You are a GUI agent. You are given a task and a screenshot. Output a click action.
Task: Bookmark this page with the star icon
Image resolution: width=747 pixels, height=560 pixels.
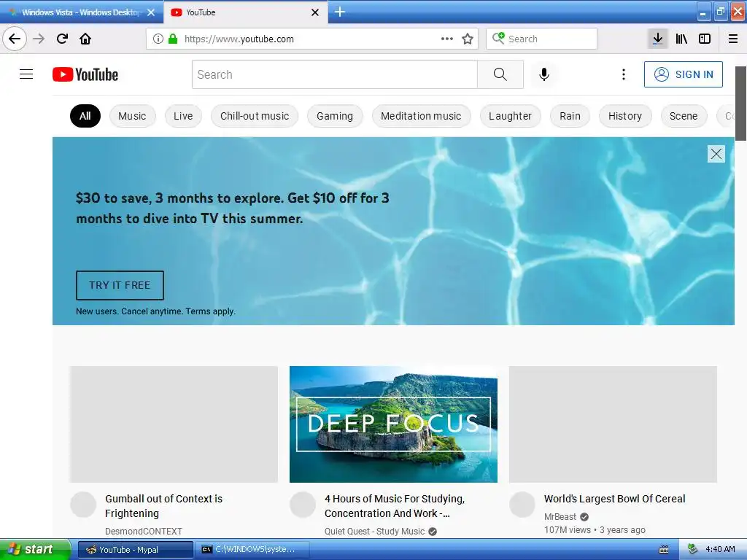(468, 39)
